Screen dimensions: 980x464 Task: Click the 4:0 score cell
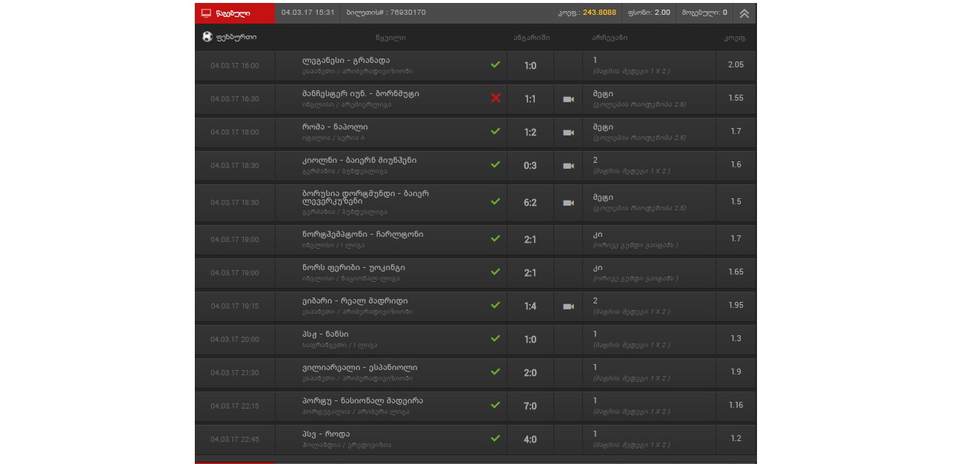pos(530,440)
